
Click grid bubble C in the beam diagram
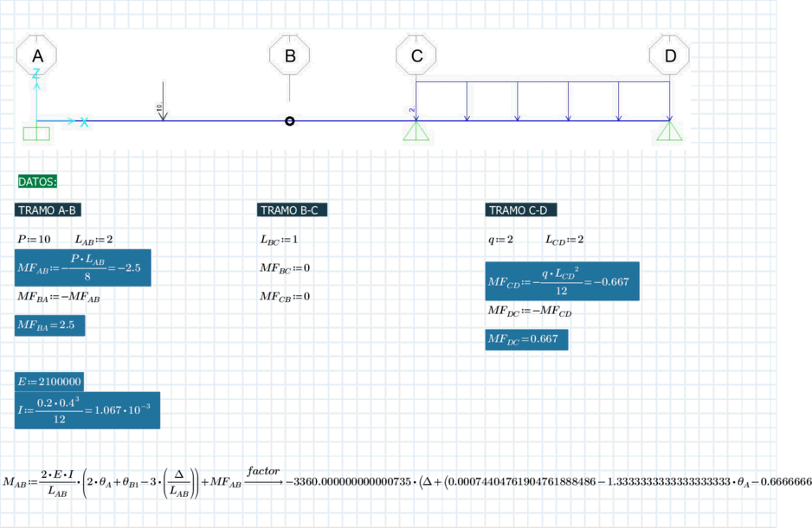(416, 55)
